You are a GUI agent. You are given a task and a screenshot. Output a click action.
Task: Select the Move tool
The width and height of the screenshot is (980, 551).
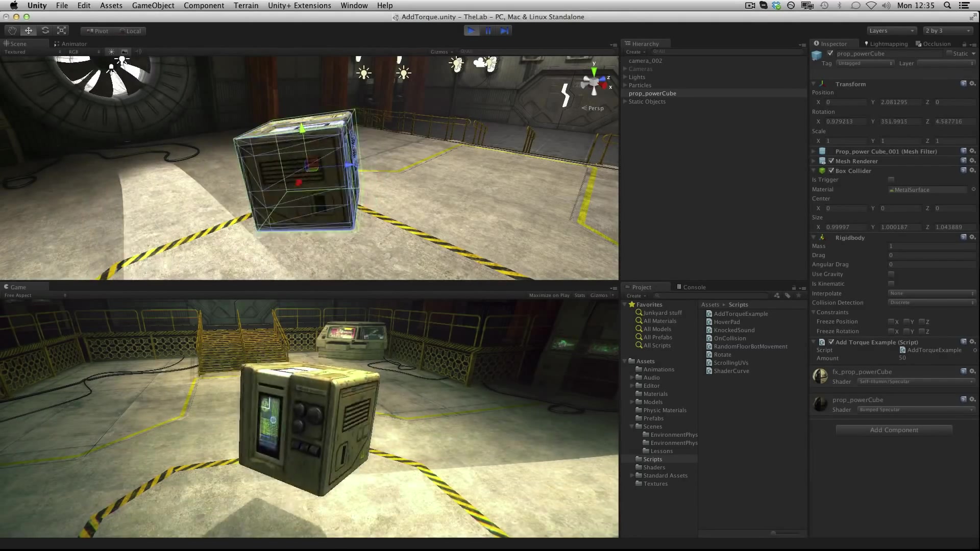point(28,30)
